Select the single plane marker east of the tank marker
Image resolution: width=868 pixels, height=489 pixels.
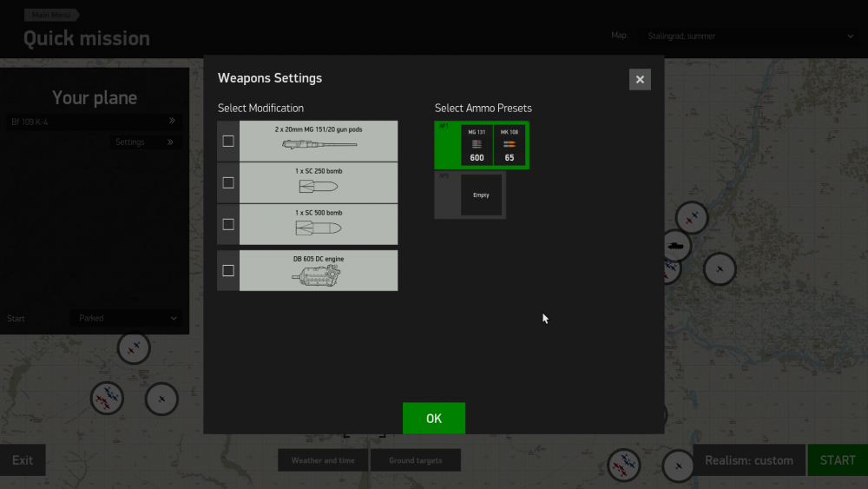tap(720, 269)
